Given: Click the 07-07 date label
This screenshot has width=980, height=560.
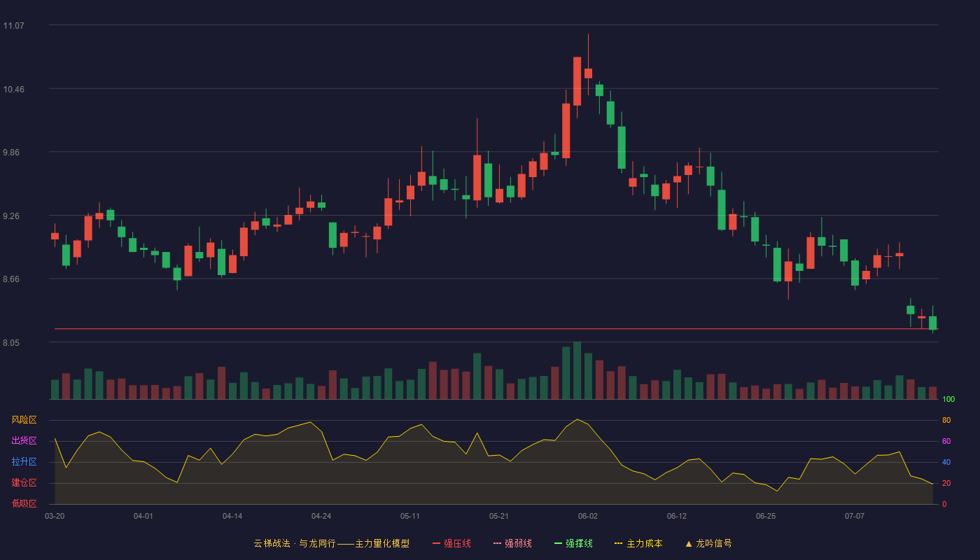Looking at the screenshot, I should 855,516.
